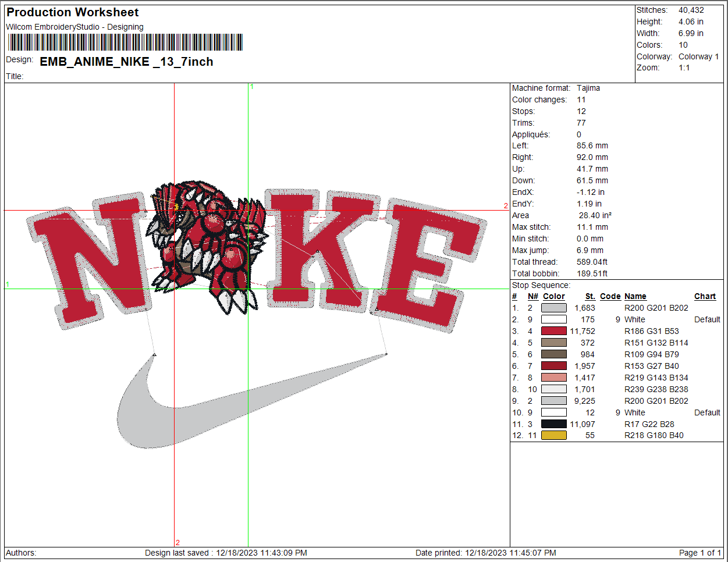Click the Stitches value 40,432

click(x=691, y=10)
